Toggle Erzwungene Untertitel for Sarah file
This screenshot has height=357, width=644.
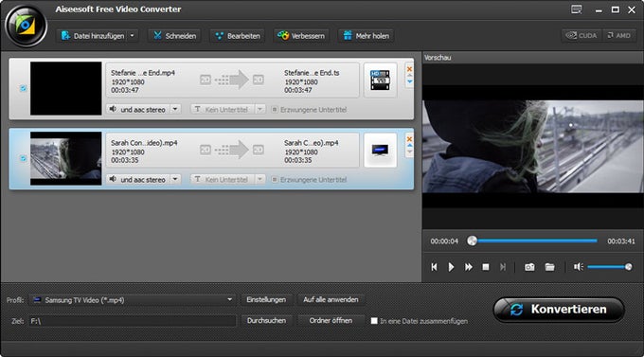pyautogui.click(x=275, y=180)
